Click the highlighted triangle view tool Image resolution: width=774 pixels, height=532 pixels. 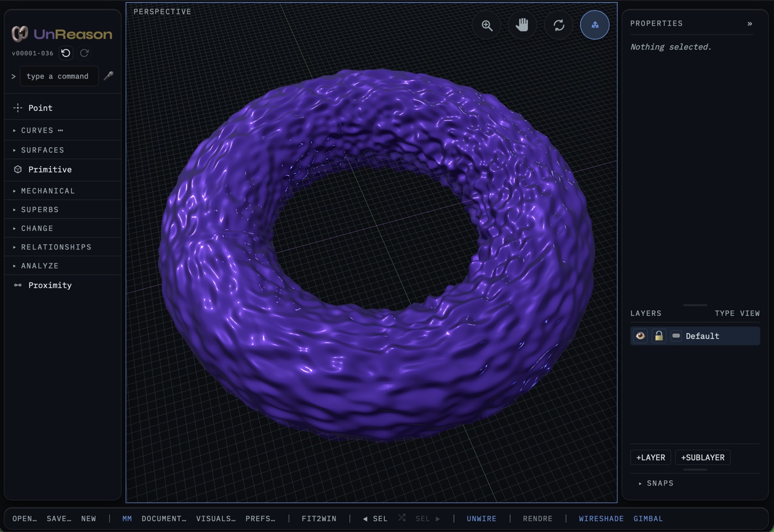coord(595,25)
